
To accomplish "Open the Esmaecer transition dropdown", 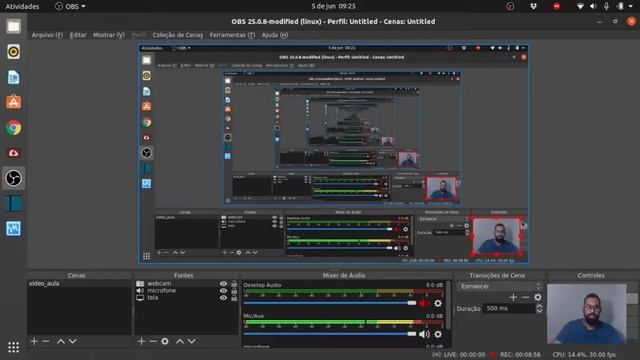I will [500, 286].
